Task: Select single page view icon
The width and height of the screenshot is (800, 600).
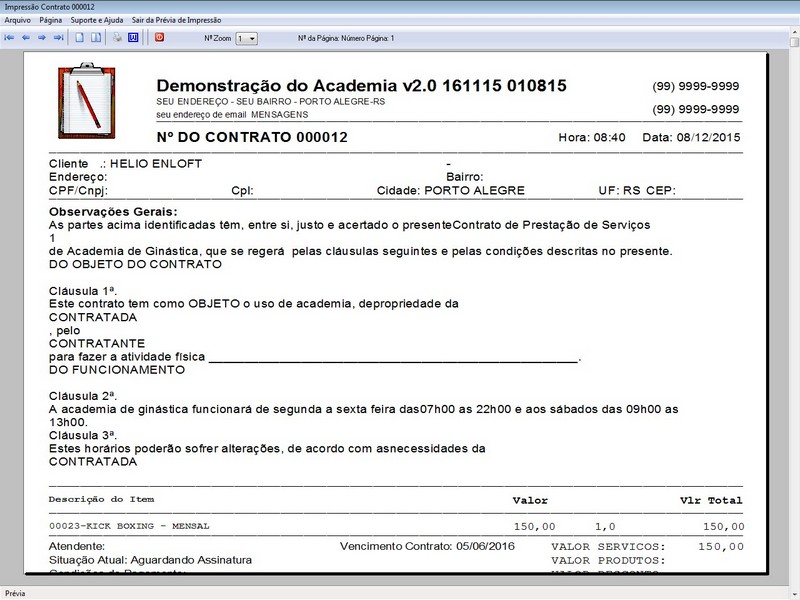Action: 80,38
